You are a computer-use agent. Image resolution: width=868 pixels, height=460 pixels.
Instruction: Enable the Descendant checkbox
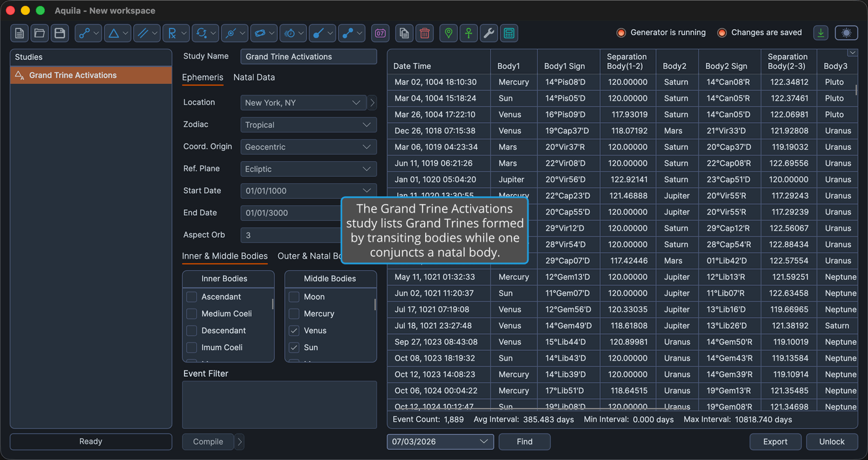192,331
